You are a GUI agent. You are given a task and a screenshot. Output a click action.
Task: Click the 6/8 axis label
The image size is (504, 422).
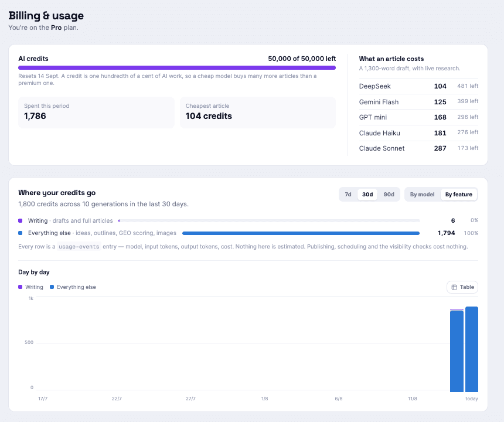coord(339,399)
